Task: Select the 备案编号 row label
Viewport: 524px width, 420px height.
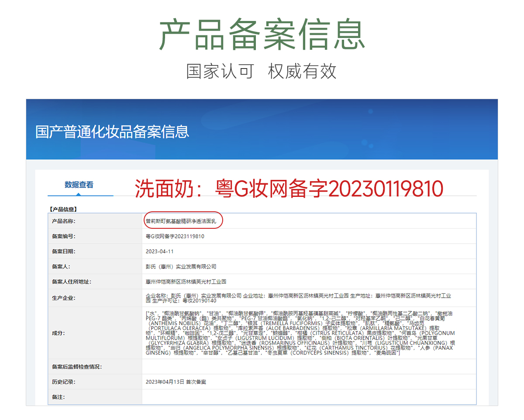Action: tap(64, 236)
